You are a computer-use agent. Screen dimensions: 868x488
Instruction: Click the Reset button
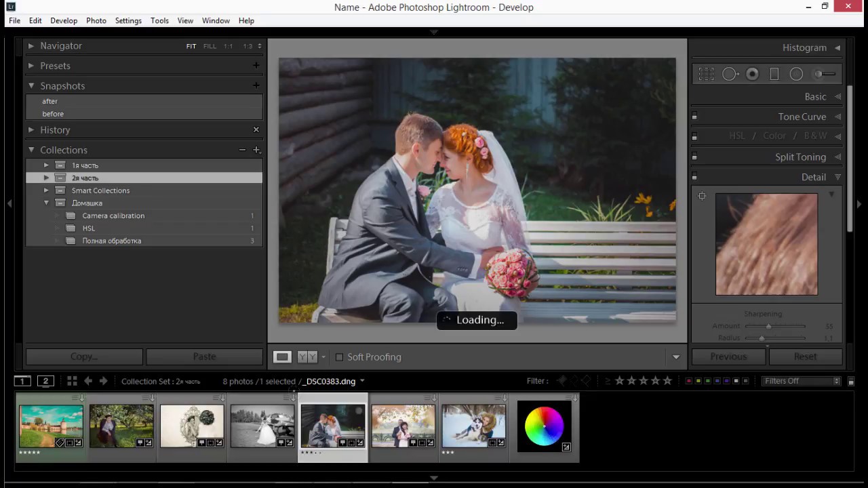[x=805, y=357]
